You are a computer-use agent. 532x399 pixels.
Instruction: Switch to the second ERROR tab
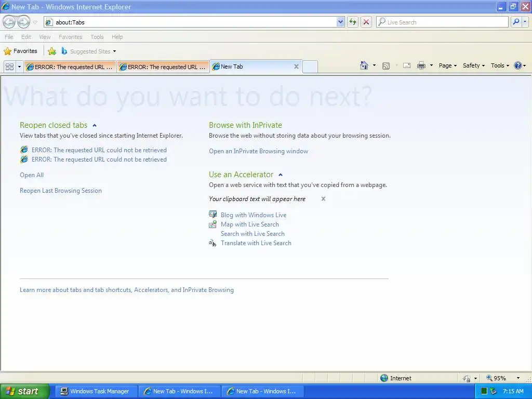(x=163, y=67)
